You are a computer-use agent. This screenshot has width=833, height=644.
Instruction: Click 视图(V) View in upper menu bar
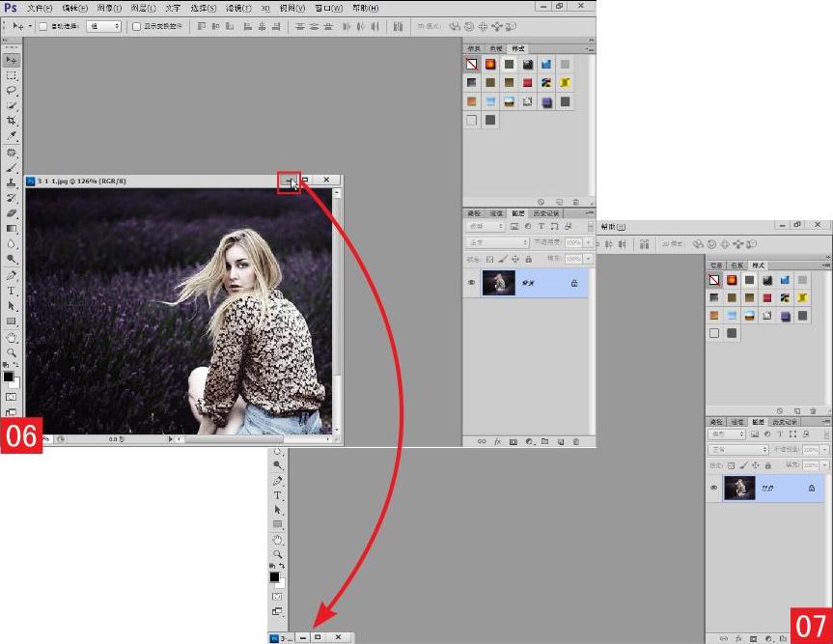point(292,8)
